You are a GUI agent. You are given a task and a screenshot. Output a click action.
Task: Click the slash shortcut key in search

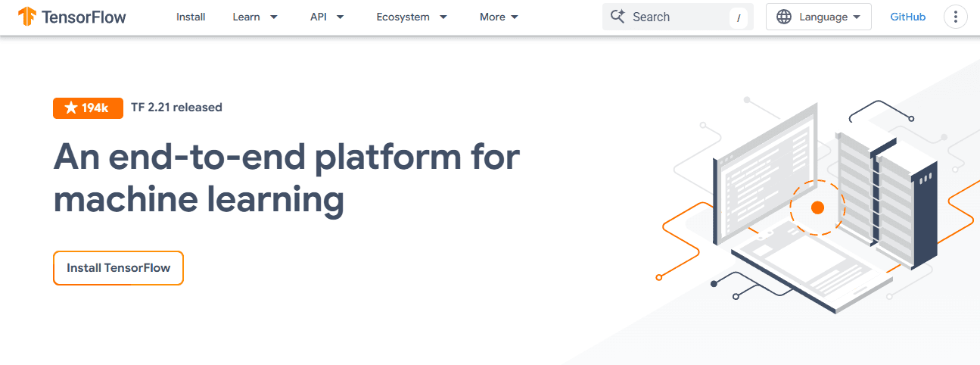pos(739,17)
